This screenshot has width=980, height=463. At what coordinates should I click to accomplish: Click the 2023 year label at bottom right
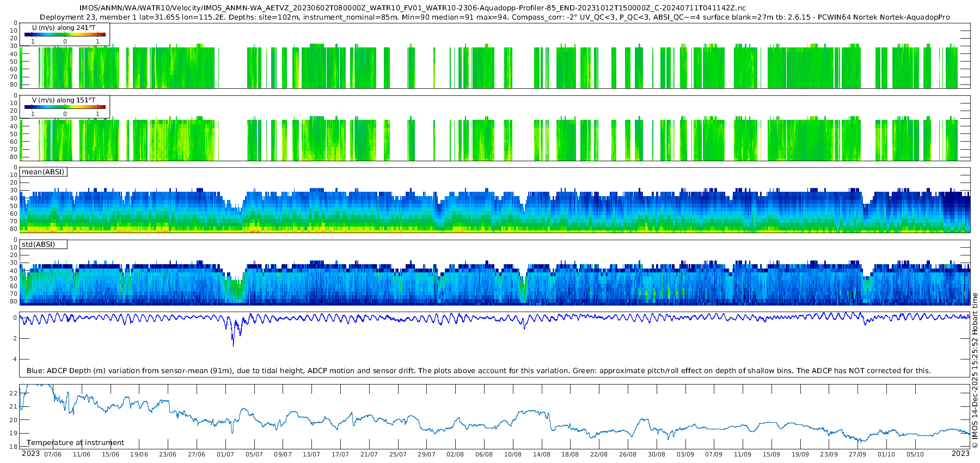click(960, 454)
